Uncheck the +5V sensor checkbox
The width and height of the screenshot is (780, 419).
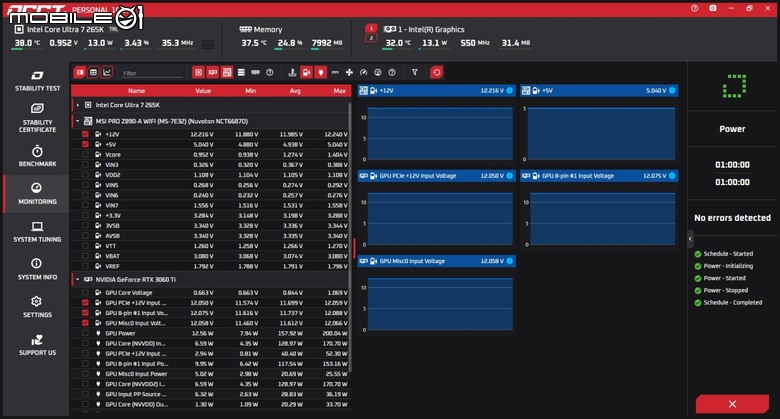click(85, 144)
